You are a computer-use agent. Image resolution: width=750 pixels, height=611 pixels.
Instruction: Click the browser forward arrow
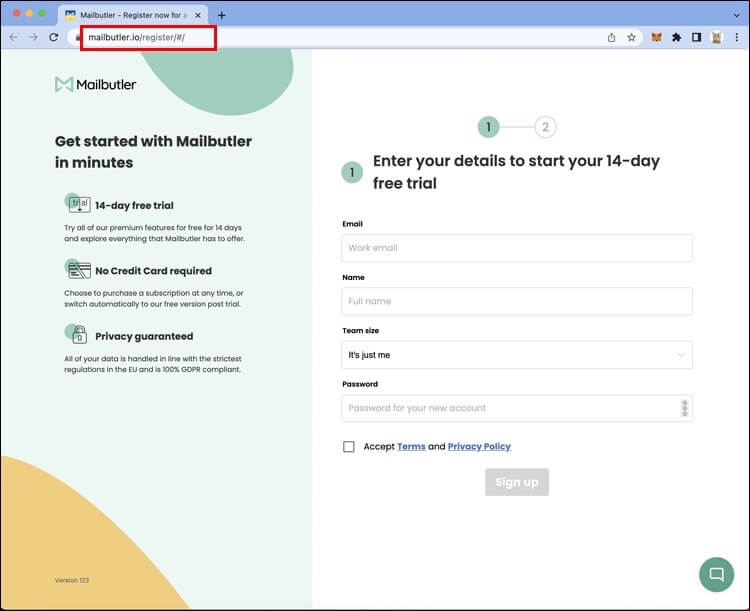[x=33, y=37]
